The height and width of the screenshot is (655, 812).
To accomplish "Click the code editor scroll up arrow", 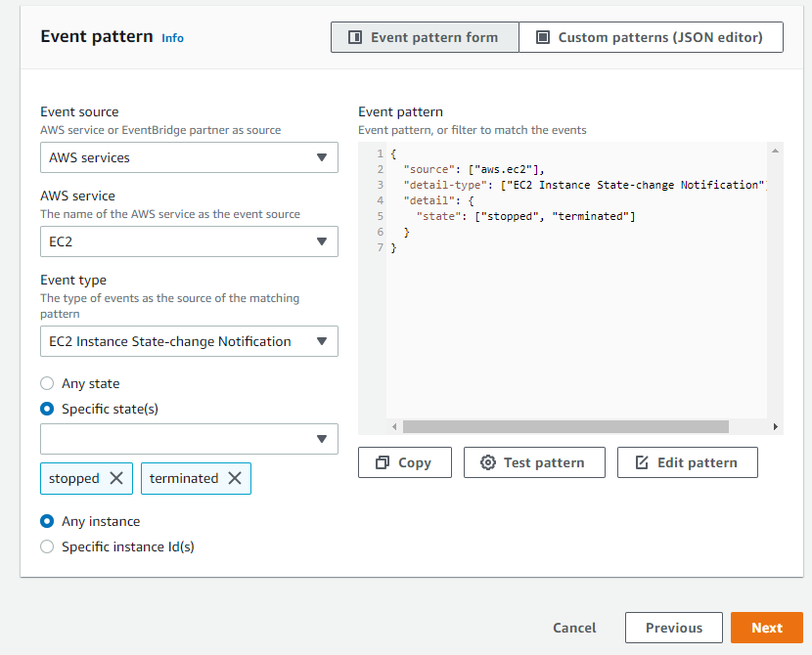I will click(775, 152).
